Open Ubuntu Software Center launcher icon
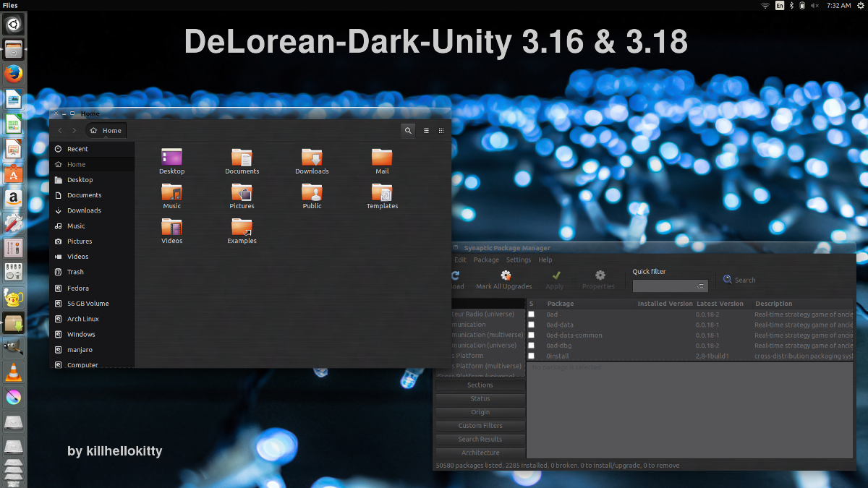 14,174
